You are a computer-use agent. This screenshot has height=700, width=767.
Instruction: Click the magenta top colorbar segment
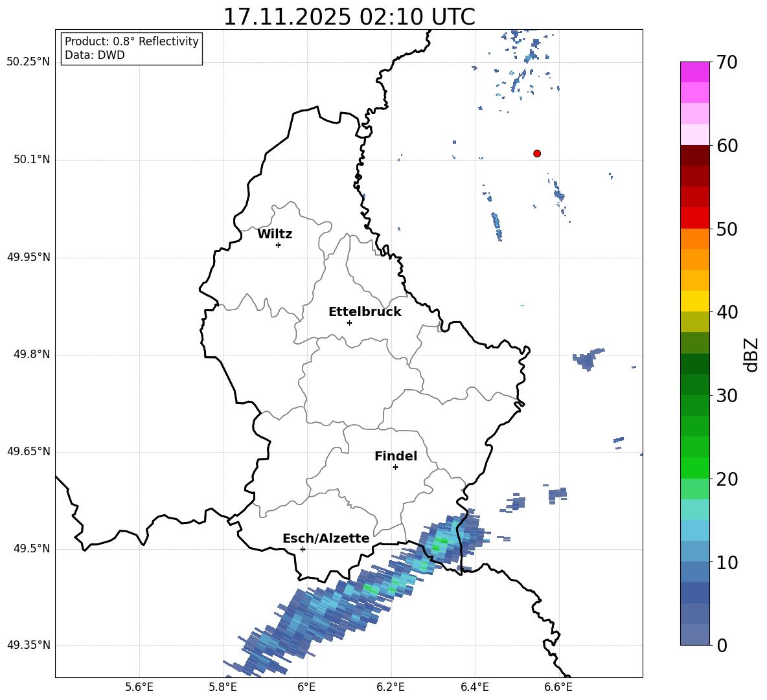[x=694, y=72]
